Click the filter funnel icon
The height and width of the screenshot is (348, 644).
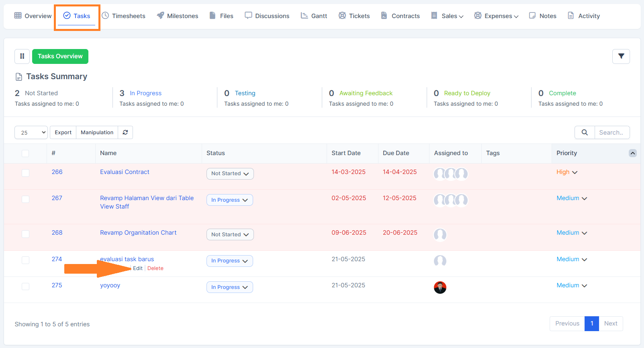621,56
